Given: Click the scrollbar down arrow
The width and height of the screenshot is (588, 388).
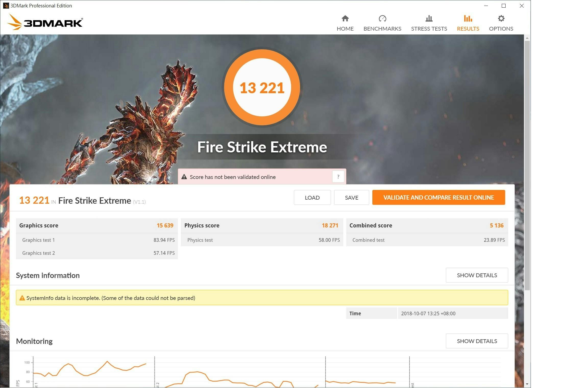Looking at the screenshot, I should pos(527,384).
